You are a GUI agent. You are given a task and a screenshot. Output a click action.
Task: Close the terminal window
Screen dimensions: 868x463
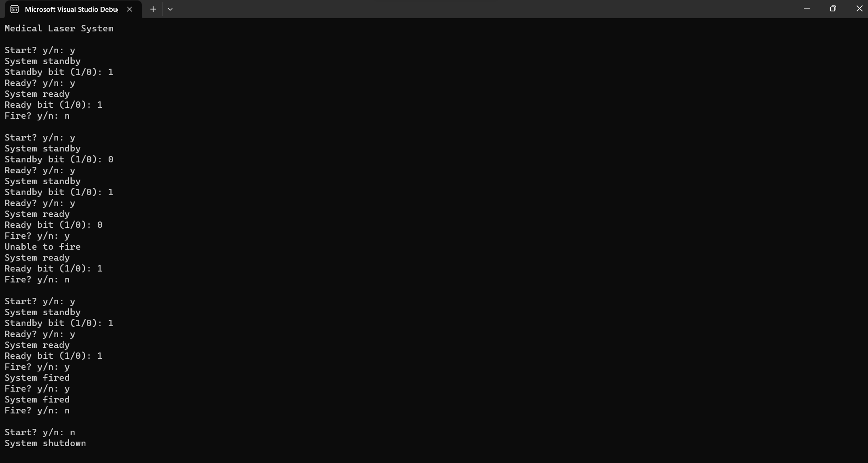[859, 9]
